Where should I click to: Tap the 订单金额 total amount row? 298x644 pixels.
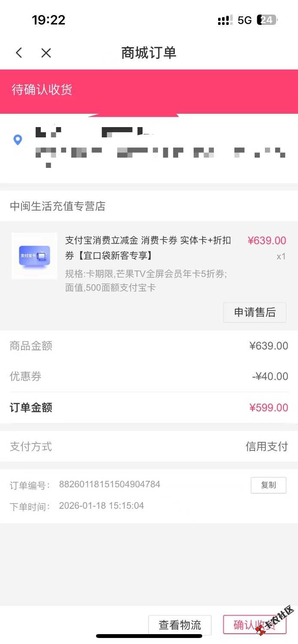(x=149, y=407)
